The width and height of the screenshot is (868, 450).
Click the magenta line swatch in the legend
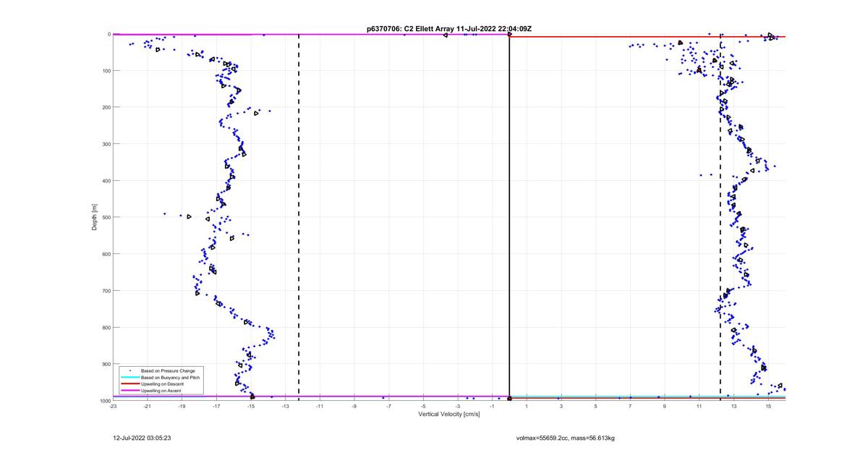coord(130,391)
